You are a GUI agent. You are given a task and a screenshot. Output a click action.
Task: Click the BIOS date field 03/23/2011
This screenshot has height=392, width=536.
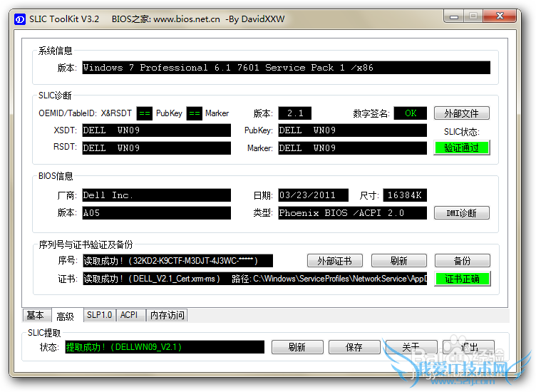pyautogui.click(x=313, y=195)
